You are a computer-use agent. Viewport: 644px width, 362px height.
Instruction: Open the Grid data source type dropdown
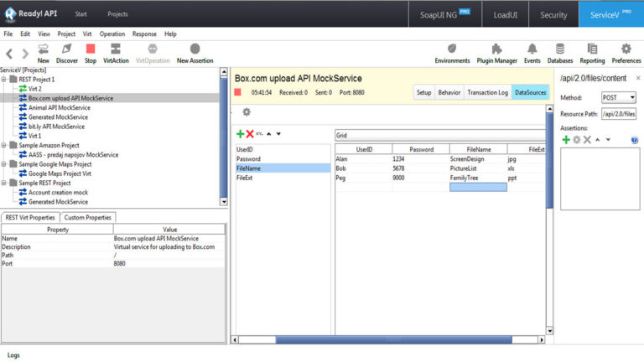tap(440, 136)
